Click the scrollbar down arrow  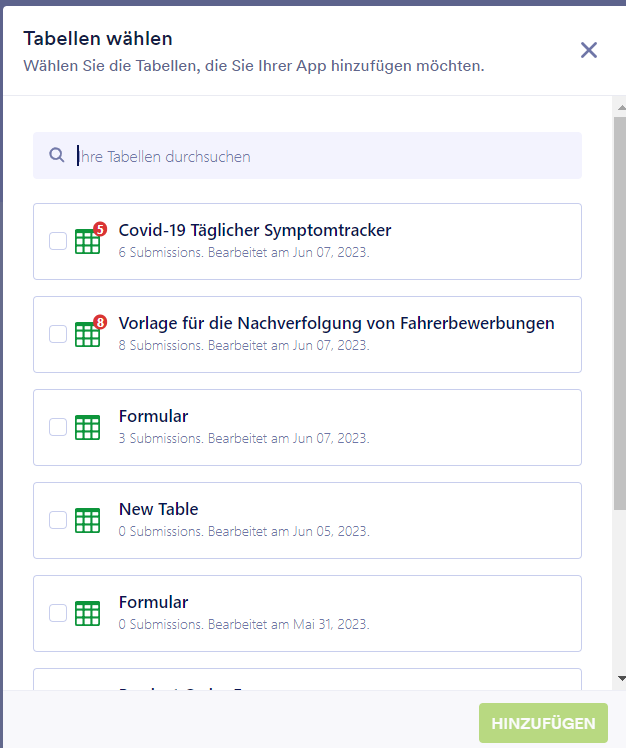coord(620,678)
